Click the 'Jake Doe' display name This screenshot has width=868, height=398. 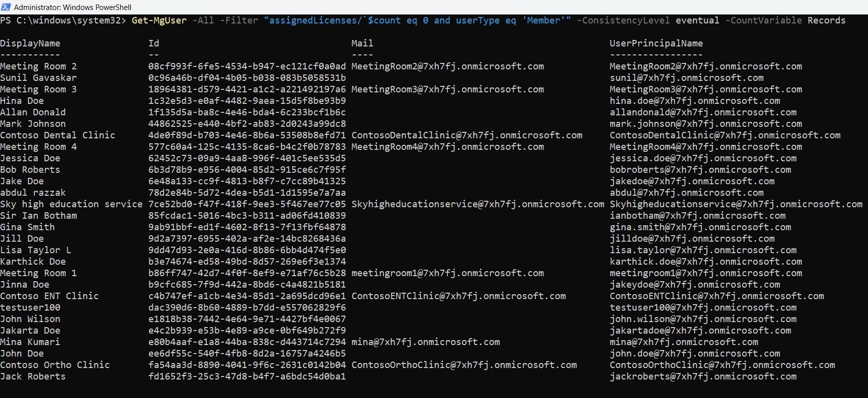pos(22,181)
